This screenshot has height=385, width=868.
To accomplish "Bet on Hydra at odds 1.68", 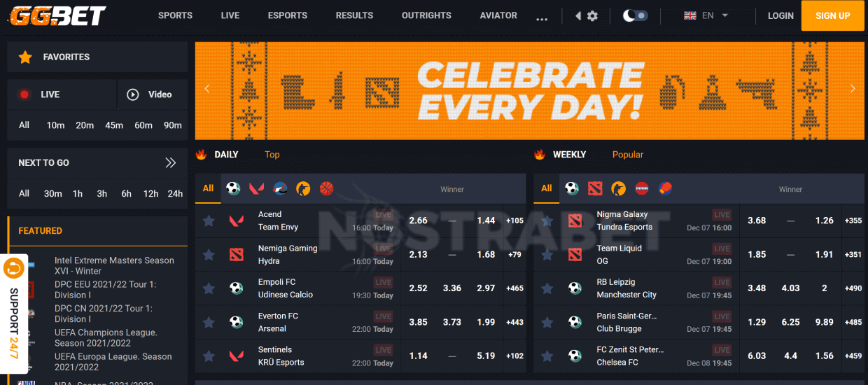I will (x=486, y=255).
